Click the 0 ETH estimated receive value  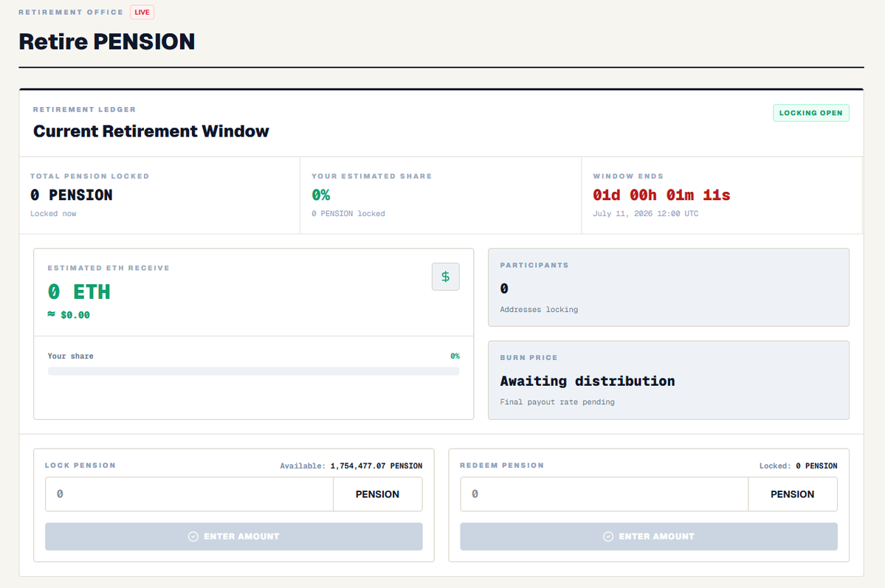click(79, 291)
